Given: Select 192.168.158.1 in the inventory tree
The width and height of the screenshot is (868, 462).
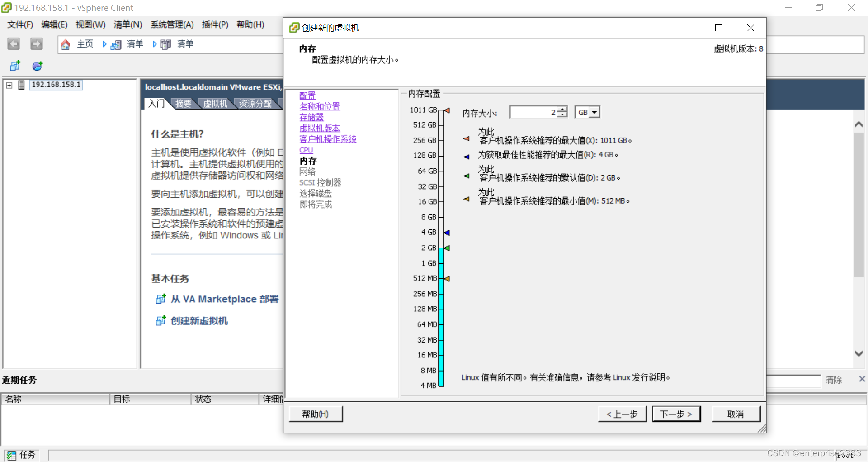Looking at the screenshot, I should (x=56, y=85).
